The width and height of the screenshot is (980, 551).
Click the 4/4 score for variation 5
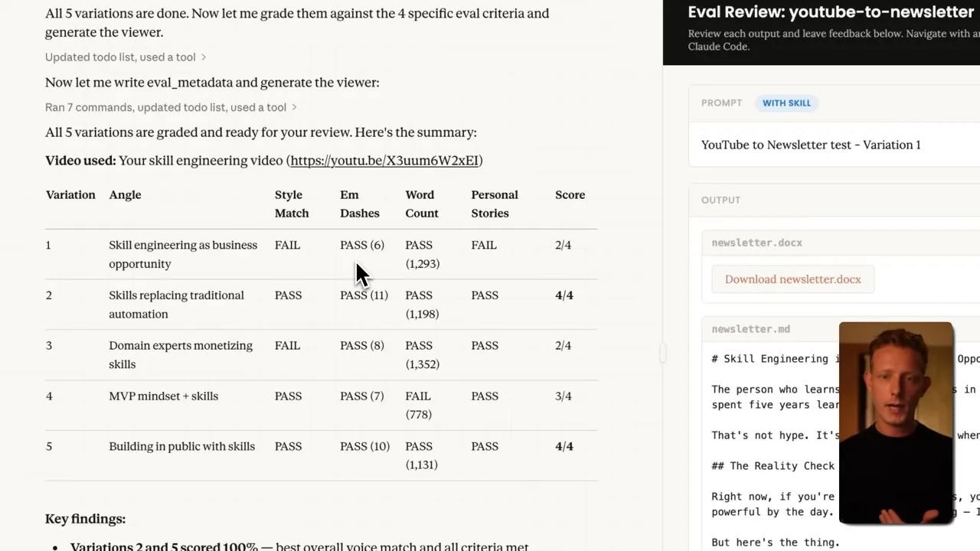click(x=564, y=447)
